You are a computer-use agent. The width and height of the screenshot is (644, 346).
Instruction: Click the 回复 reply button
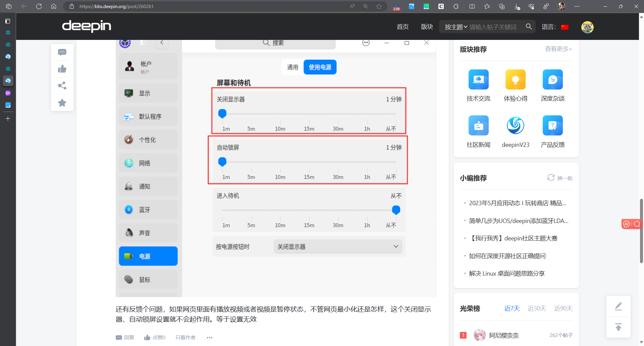tap(125, 337)
